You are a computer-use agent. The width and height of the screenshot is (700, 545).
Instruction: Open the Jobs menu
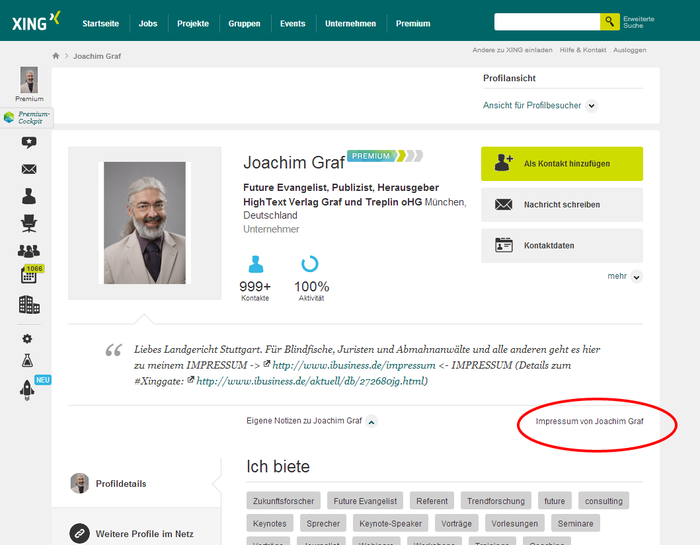point(148,24)
